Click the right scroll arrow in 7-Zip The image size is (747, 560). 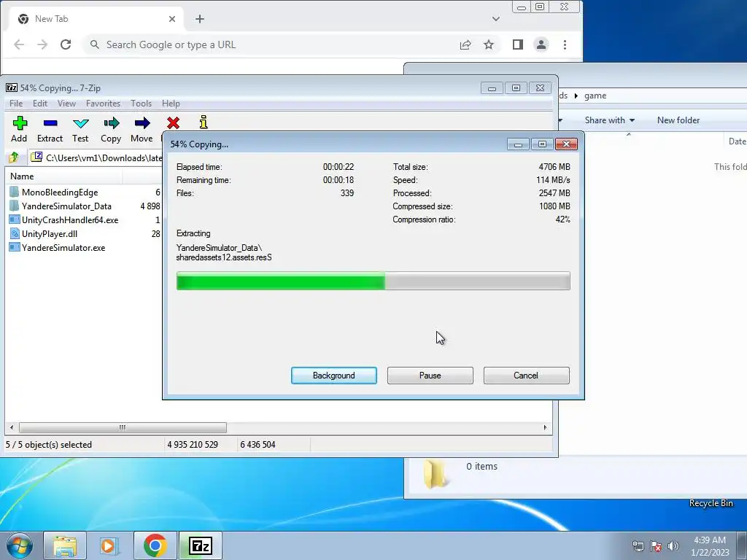click(x=546, y=427)
